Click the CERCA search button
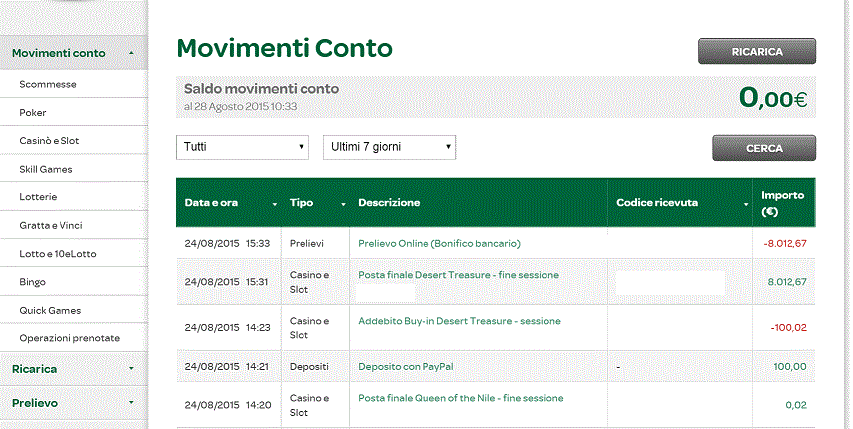853x429 pixels. click(x=764, y=148)
